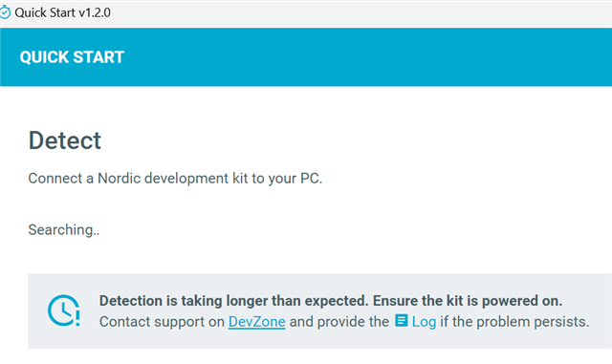Click the QUICK START header title

pos(72,57)
